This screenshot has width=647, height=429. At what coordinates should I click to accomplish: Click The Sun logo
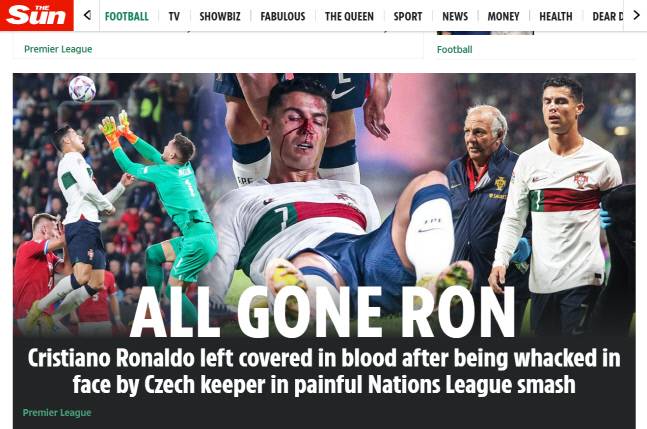37,15
